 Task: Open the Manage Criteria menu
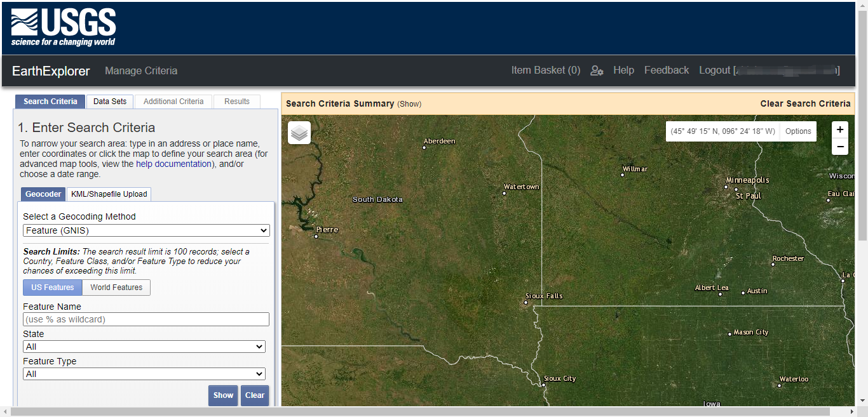point(141,71)
